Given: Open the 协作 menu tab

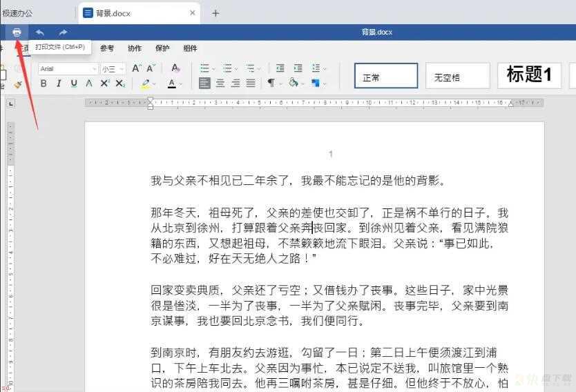Looking at the screenshot, I should (x=135, y=48).
